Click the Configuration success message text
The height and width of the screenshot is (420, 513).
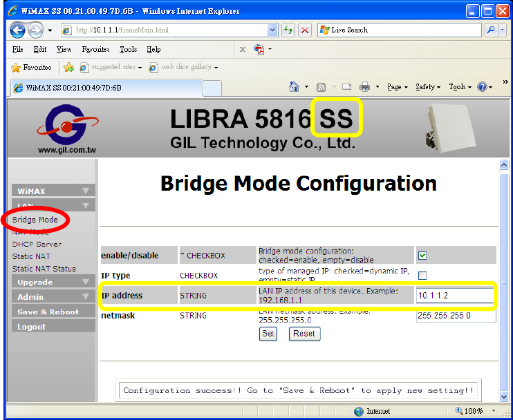(299, 390)
